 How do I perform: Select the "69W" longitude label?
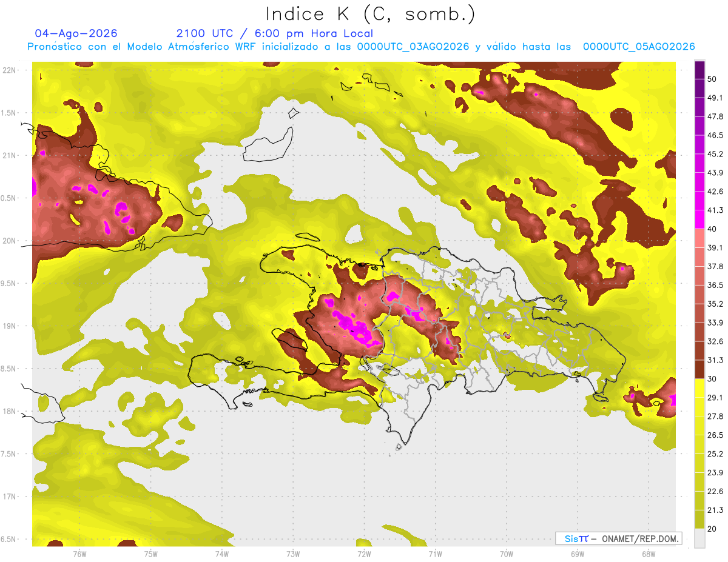point(578,554)
